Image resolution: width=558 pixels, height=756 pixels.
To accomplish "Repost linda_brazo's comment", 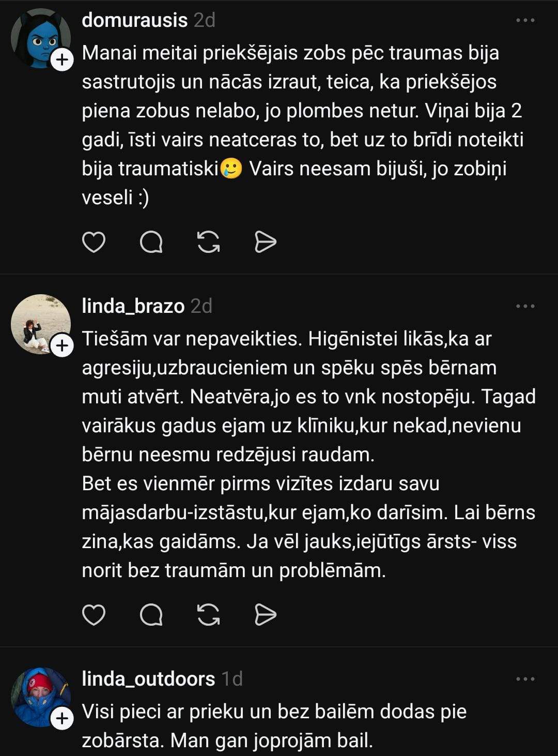I will pos(208,615).
